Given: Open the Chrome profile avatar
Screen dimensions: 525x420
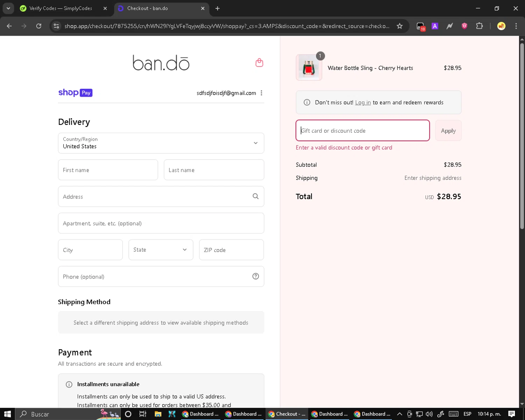Looking at the screenshot, I should click(x=501, y=26).
